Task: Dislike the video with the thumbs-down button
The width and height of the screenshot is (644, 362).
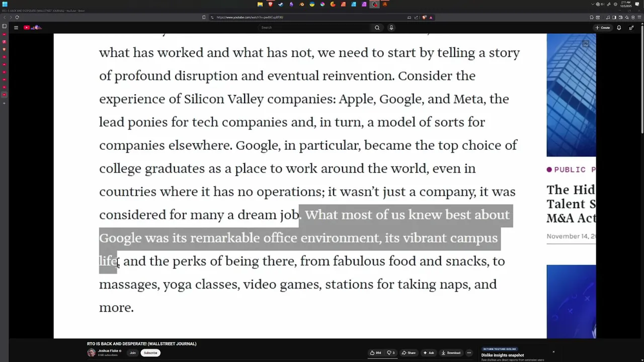Action: (x=390, y=353)
